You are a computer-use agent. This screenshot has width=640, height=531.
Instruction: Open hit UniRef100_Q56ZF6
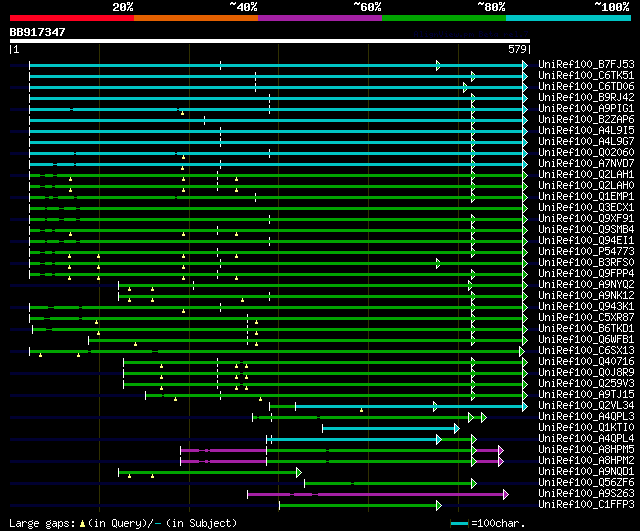[x=586, y=483]
